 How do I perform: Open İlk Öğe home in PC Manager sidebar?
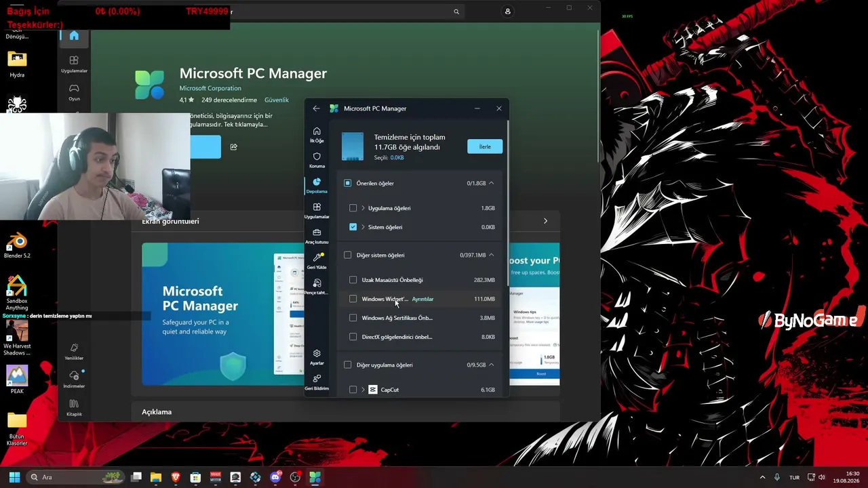[x=317, y=135]
